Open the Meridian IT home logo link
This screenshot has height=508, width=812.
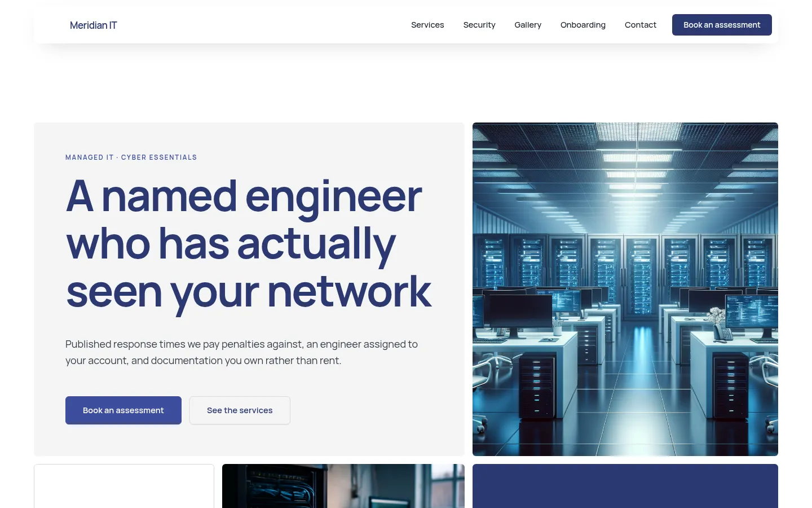coord(94,25)
